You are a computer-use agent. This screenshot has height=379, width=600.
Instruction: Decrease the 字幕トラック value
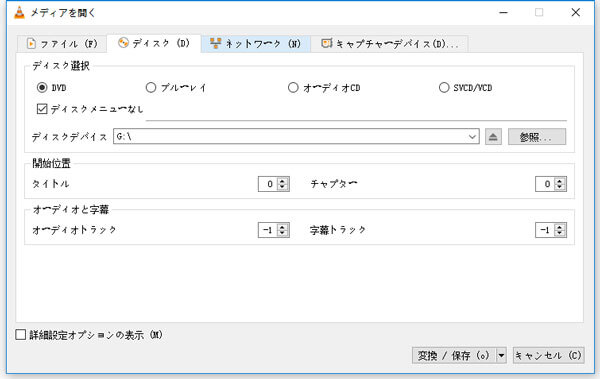[x=560, y=233]
